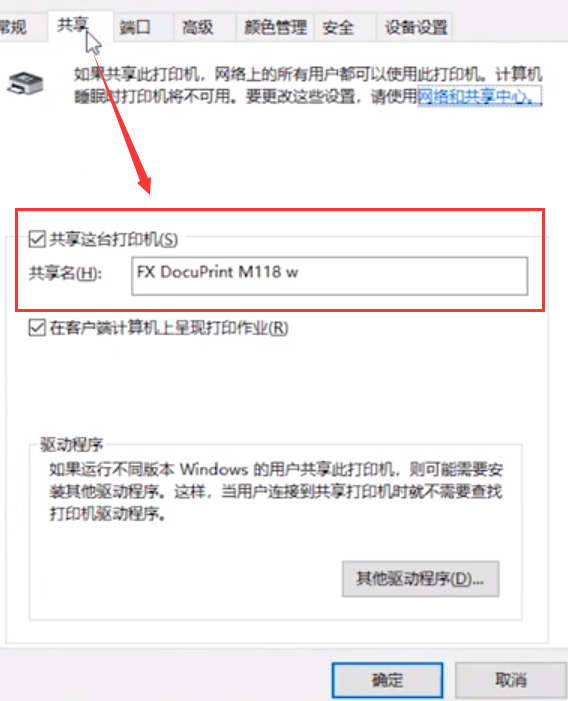Click the 其他驱动程序(D)... button
This screenshot has height=701, width=568.
click(421, 579)
